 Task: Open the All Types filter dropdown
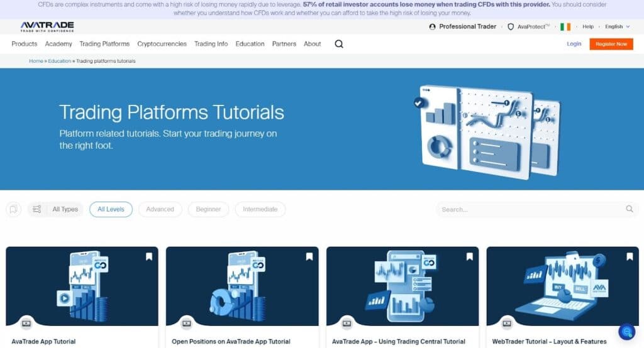(x=55, y=209)
